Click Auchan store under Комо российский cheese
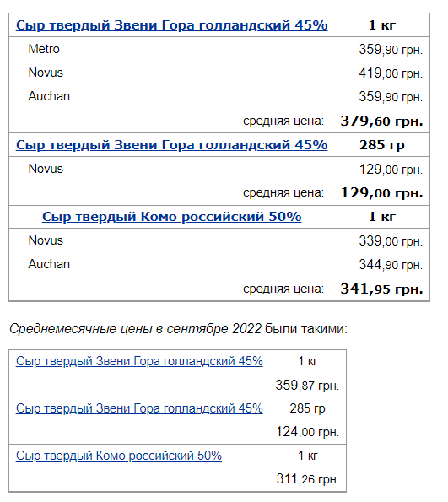448x502 pixels. [49, 264]
